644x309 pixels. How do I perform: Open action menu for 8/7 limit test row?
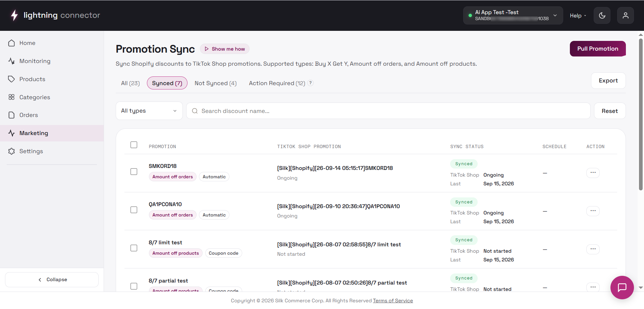(x=593, y=249)
